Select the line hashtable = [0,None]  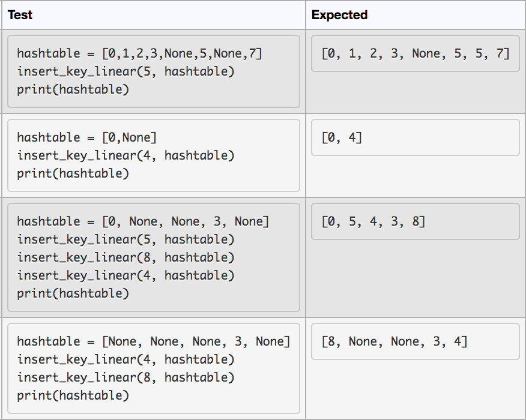tap(86, 137)
